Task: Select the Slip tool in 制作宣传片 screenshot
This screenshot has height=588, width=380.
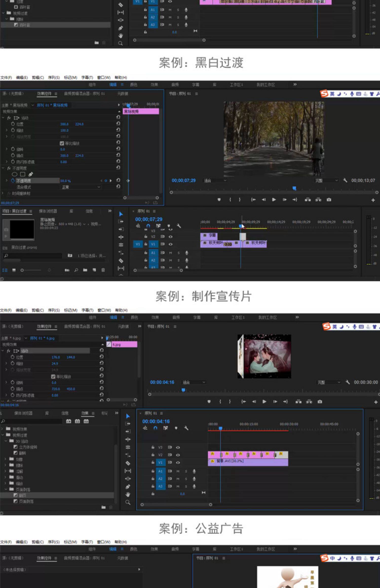Action: (128, 471)
